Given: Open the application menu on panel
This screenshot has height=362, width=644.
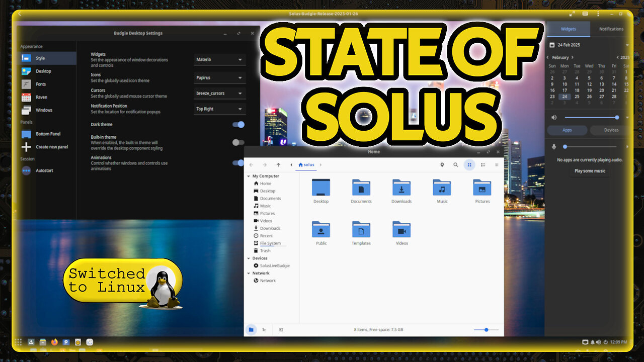Looking at the screenshot, I should (x=19, y=342).
